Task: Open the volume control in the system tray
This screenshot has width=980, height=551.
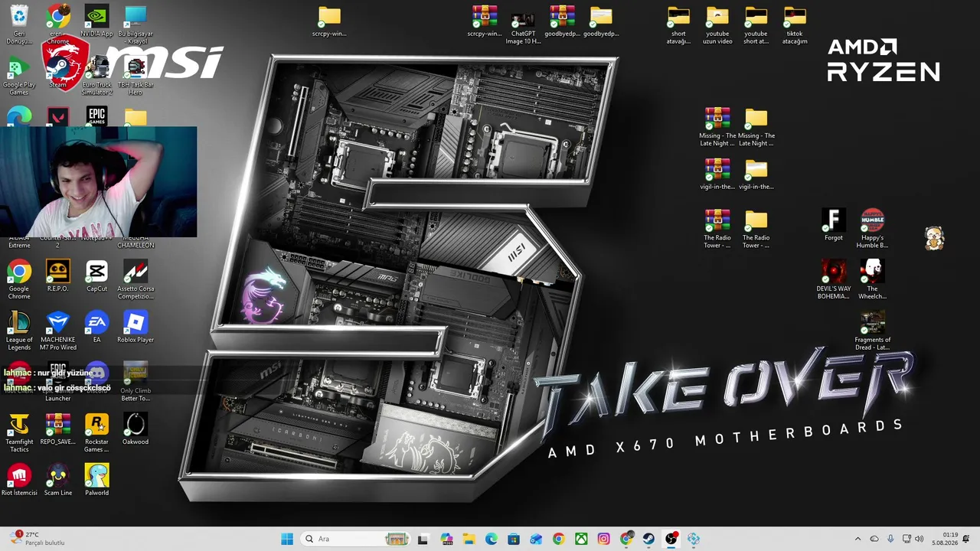Action: click(x=919, y=539)
